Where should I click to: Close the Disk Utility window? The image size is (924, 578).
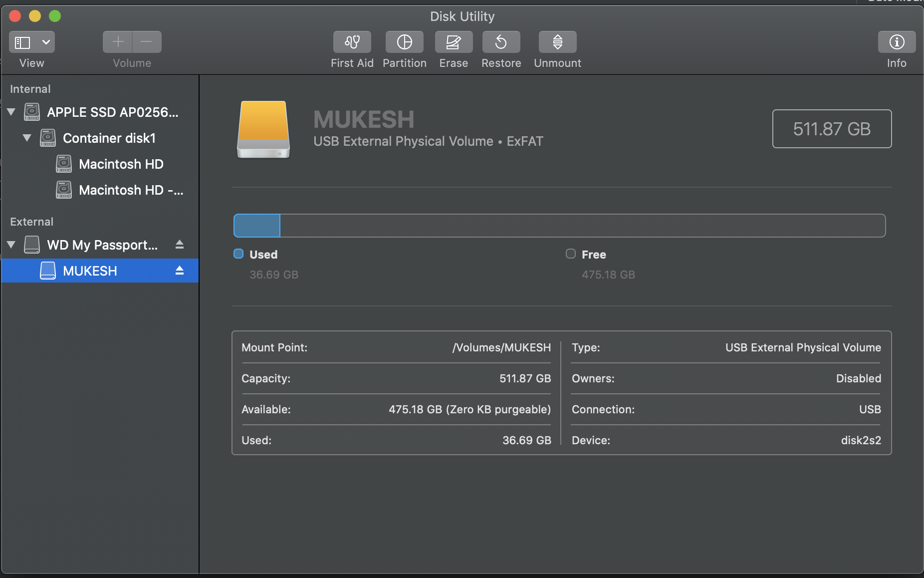(x=15, y=16)
